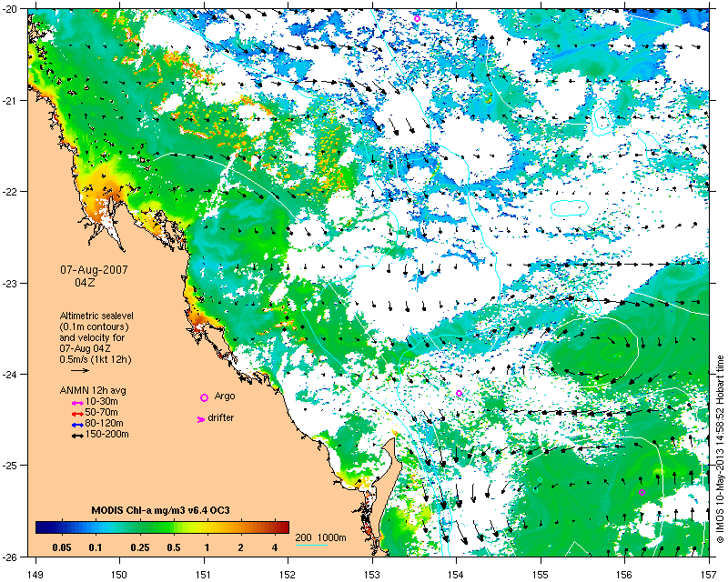728x582 pixels.
Task: Click the 0.5 colorbar tick value
Action: [174, 547]
